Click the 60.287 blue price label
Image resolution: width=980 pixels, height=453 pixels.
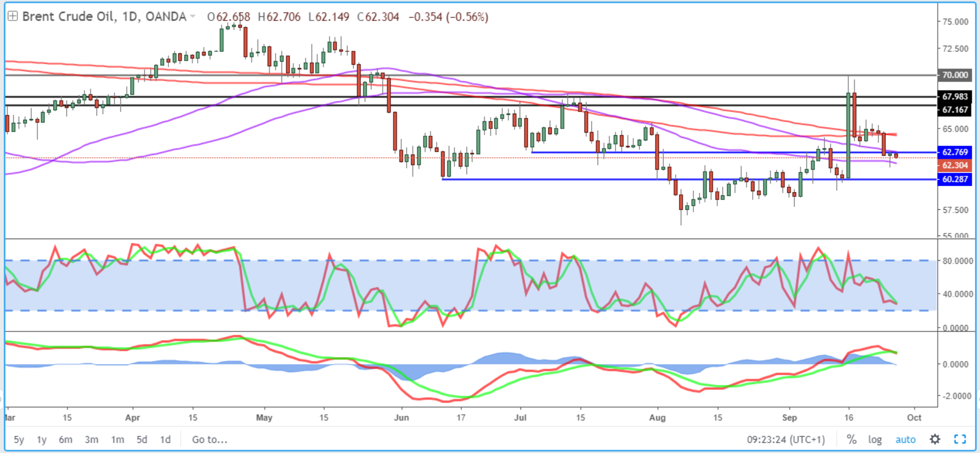[x=955, y=179]
